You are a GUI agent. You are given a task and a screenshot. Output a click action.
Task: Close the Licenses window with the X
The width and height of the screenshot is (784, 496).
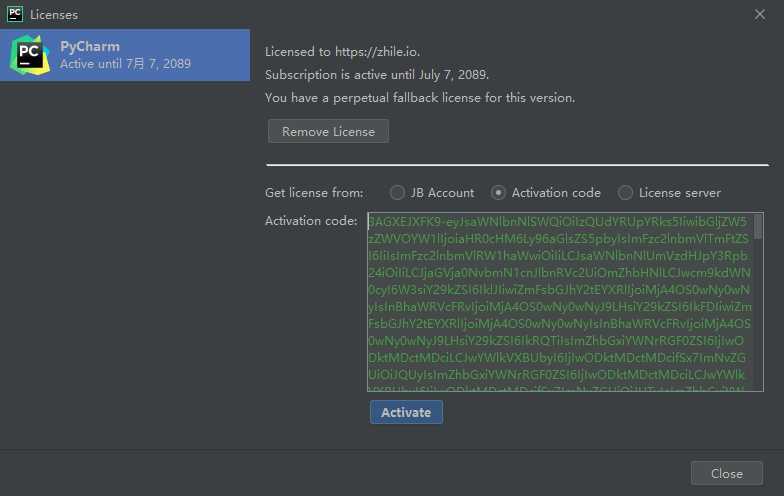[x=759, y=14]
